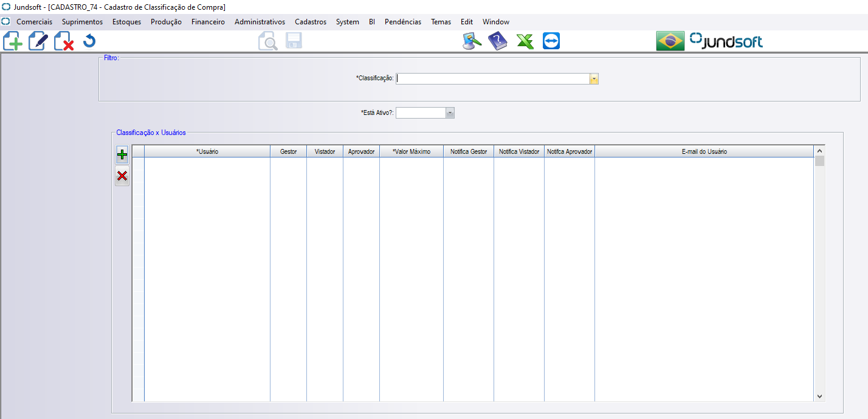Click the edit record pencil icon

click(38, 41)
